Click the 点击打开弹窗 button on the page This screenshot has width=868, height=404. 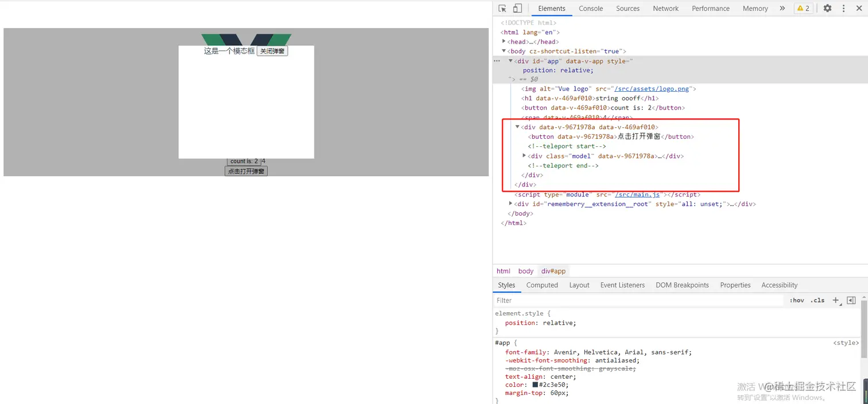click(x=246, y=171)
